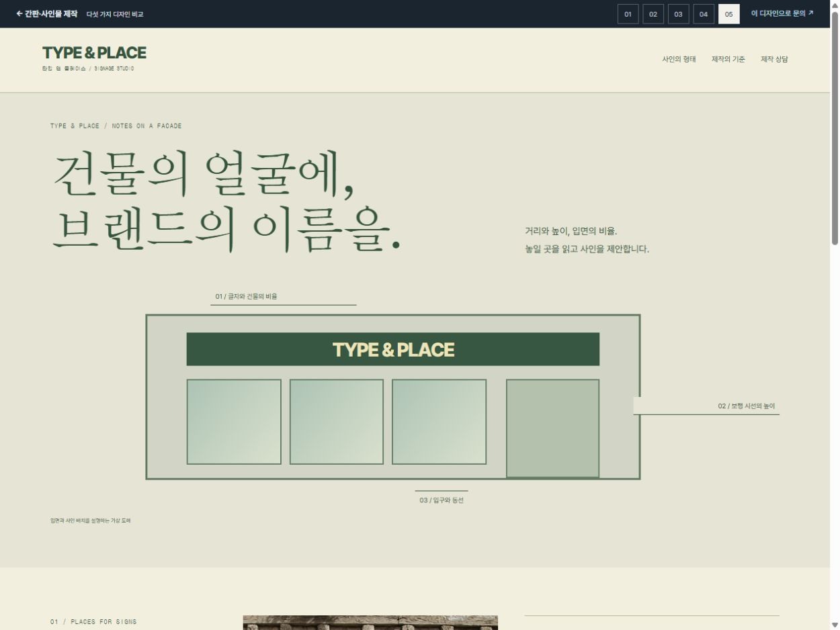Click the 'SIGNAGE STUDIO' tagline under the logo
Screen dimensions: 840x630
pyautogui.click(x=114, y=69)
